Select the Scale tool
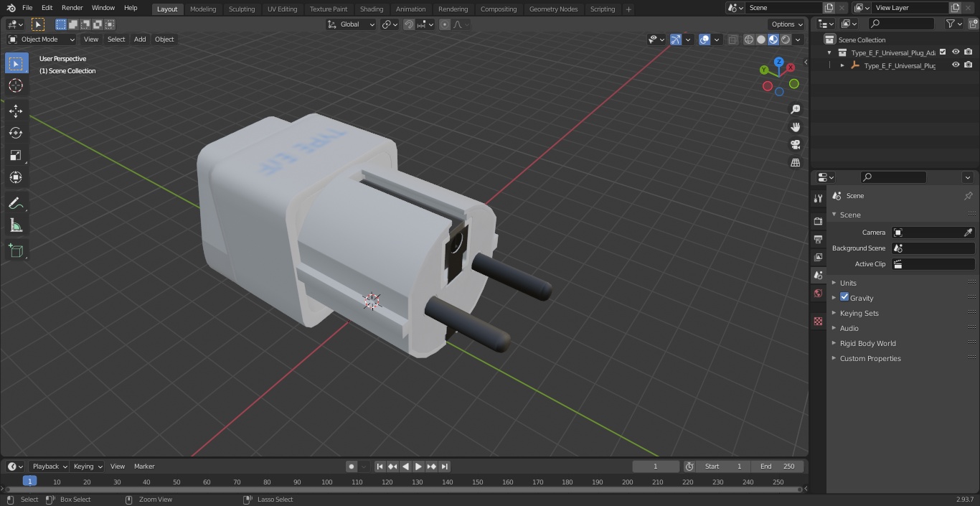Viewport: 980px width, 506px height. 16,155
